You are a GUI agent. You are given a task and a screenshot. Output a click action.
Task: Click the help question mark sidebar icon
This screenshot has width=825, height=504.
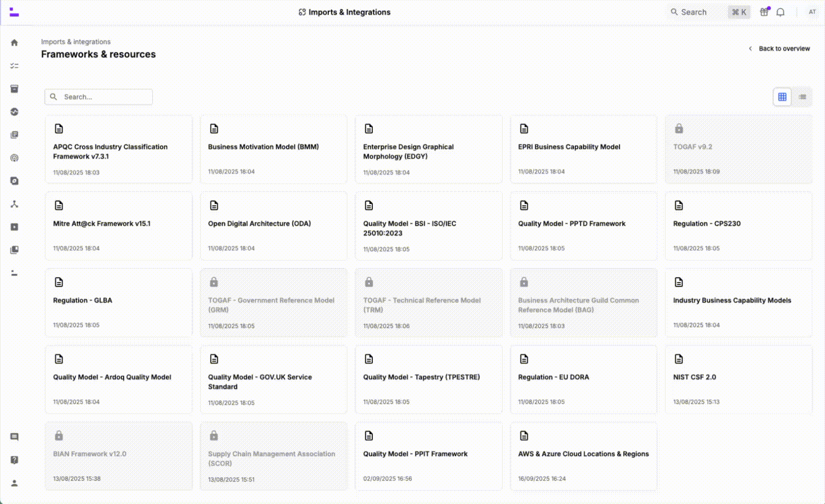pos(14,460)
